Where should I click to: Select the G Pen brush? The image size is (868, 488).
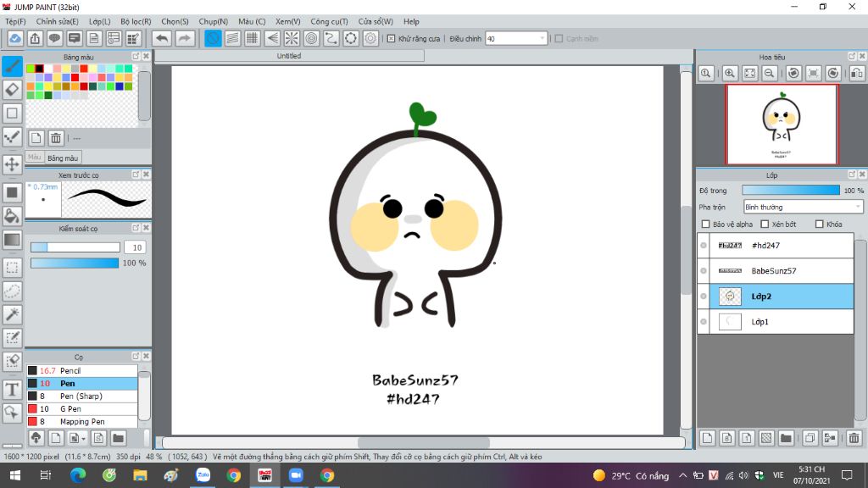(82, 409)
